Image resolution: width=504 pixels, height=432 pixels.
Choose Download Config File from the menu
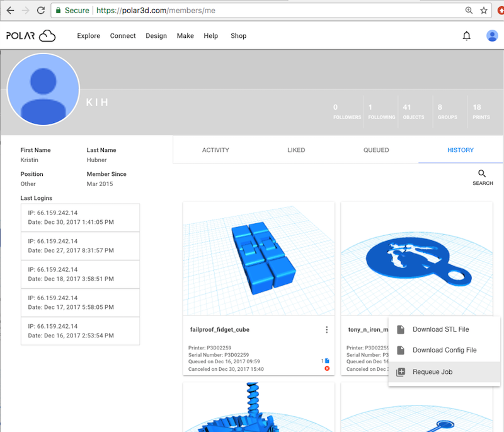[x=444, y=350]
